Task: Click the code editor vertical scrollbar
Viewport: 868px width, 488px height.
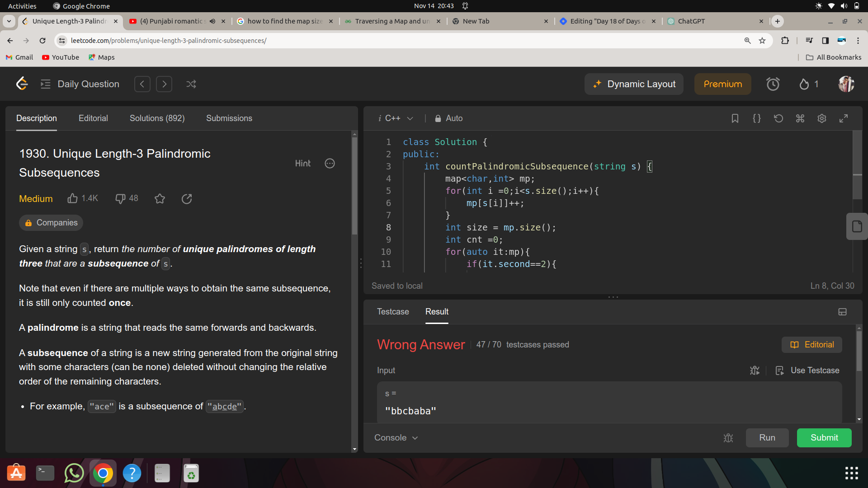Action: (857, 165)
